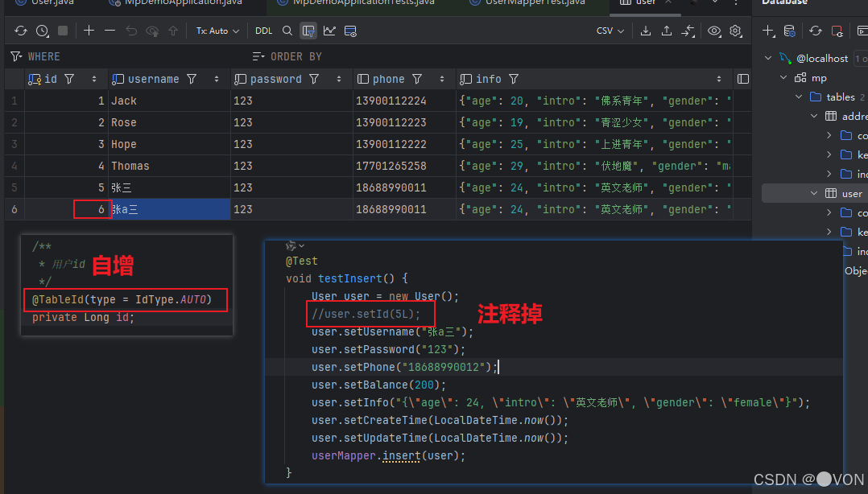Submit changes with the up arrow icon
Viewport: 868px width, 494px height.
click(173, 31)
